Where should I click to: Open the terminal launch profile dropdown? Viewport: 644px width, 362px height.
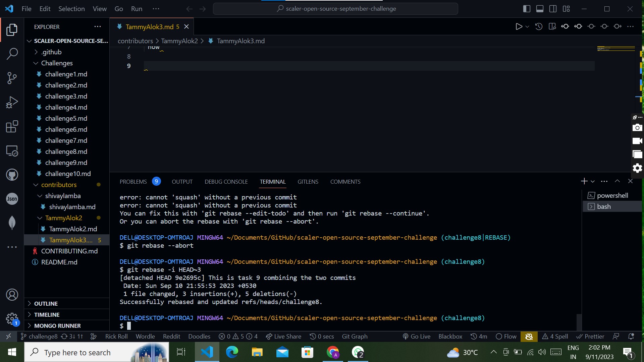pos(593,181)
